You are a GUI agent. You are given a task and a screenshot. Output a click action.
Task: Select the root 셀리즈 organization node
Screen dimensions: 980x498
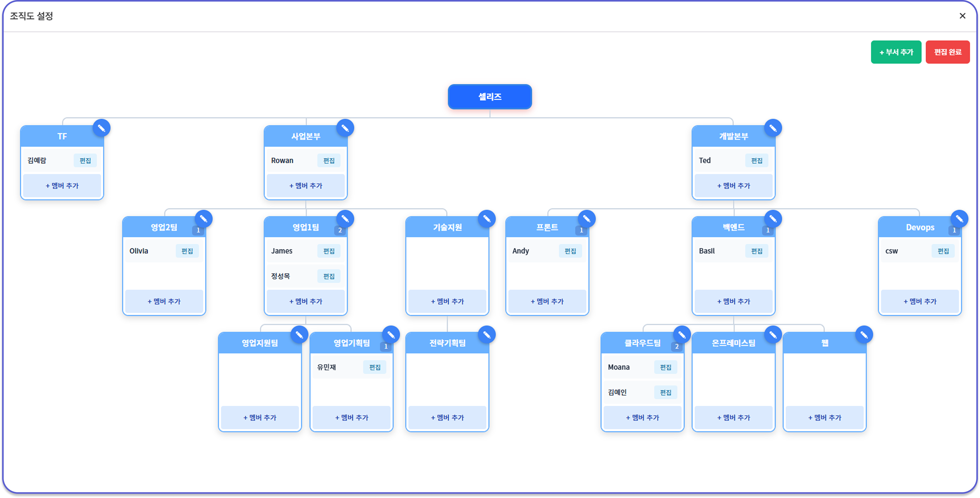(x=490, y=97)
